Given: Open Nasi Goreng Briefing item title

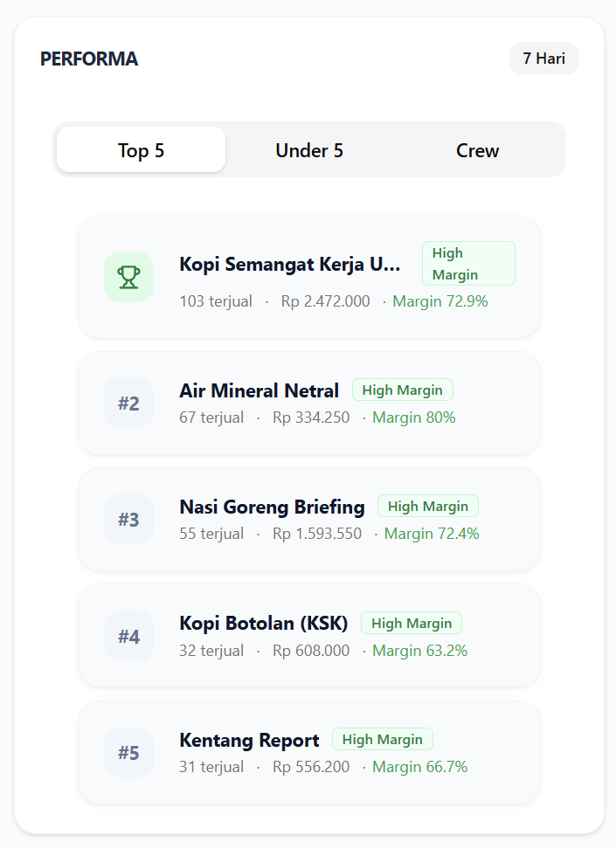Looking at the screenshot, I should (x=272, y=507).
